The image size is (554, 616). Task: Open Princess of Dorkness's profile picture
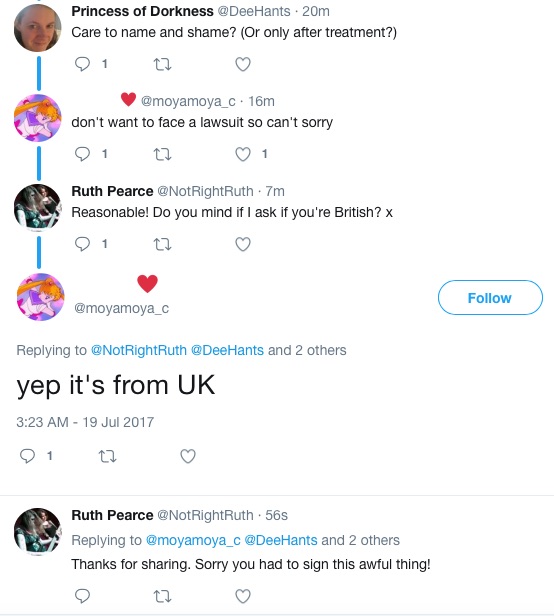pyautogui.click(x=38, y=28)
